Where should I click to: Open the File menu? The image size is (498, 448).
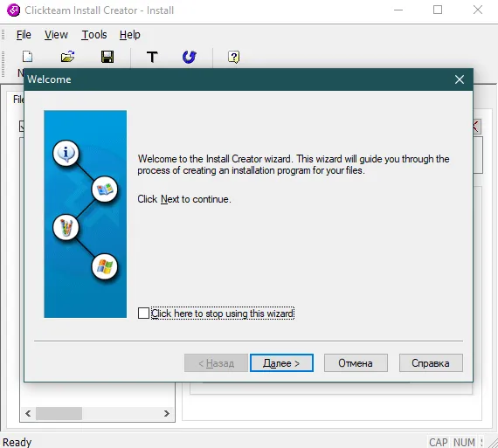click(x=24, y=35)
